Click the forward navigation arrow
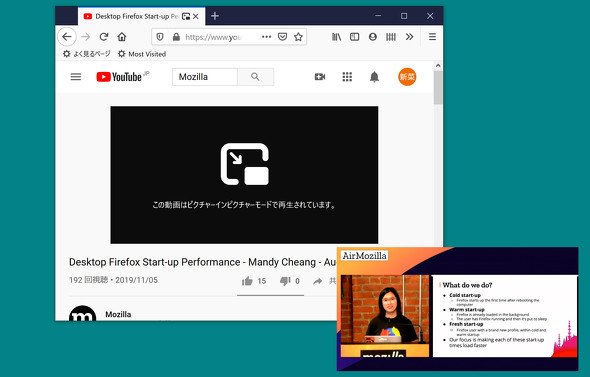The height and width of the screenshot is (377, 590). point(86,37)
